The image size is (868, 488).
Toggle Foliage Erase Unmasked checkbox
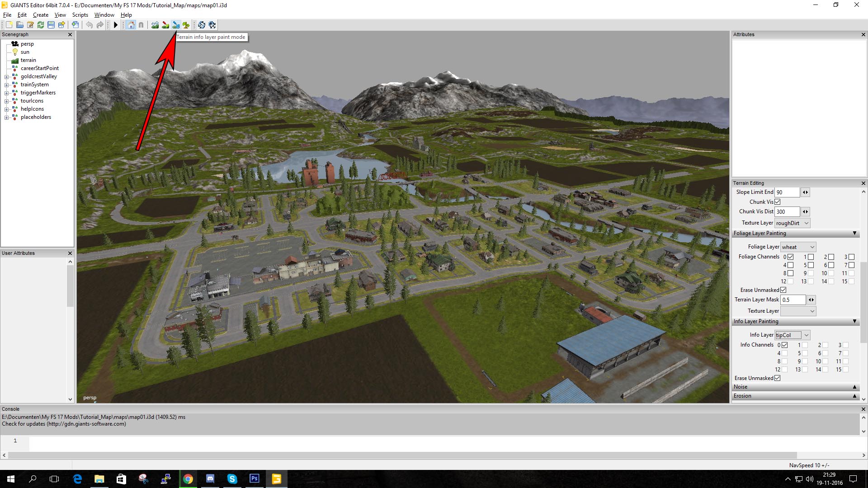pos(783,290)
